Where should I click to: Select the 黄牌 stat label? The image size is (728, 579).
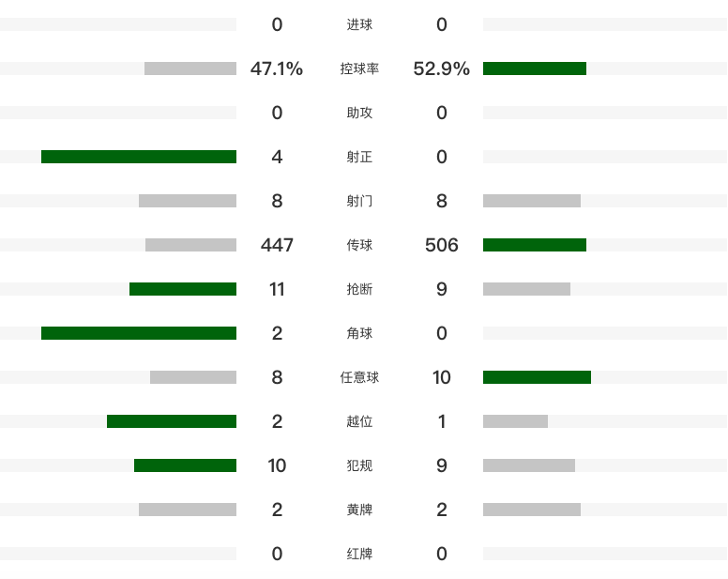(359, 510)
